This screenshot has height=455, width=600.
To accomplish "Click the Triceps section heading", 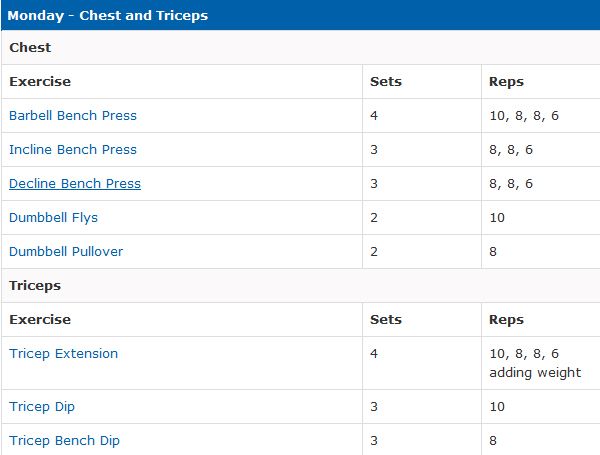I will [x=35, y=285].
